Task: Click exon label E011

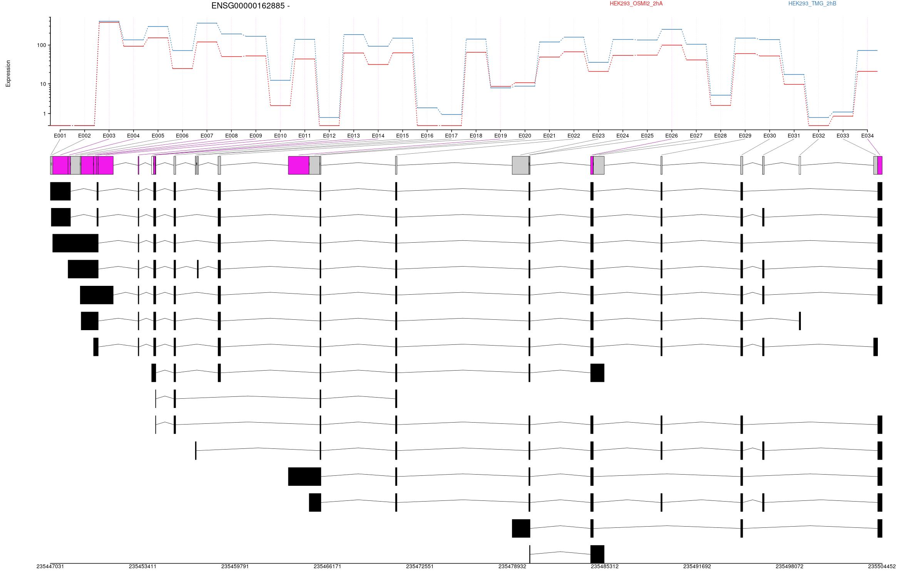Action: tap(305, 136)
